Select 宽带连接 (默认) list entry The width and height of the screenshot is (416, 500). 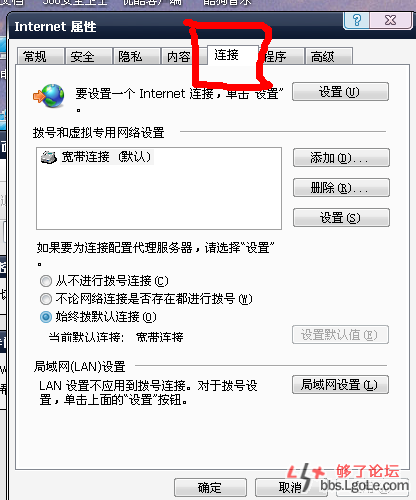click(97, 157)
